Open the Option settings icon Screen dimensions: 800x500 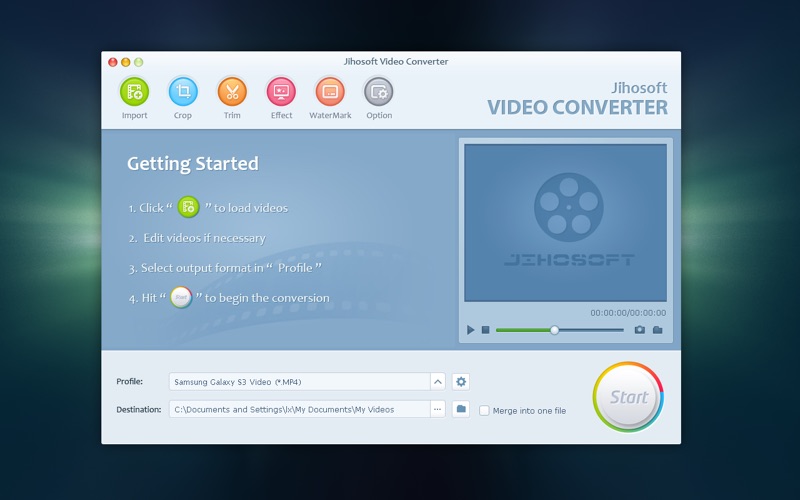(379, 92)
